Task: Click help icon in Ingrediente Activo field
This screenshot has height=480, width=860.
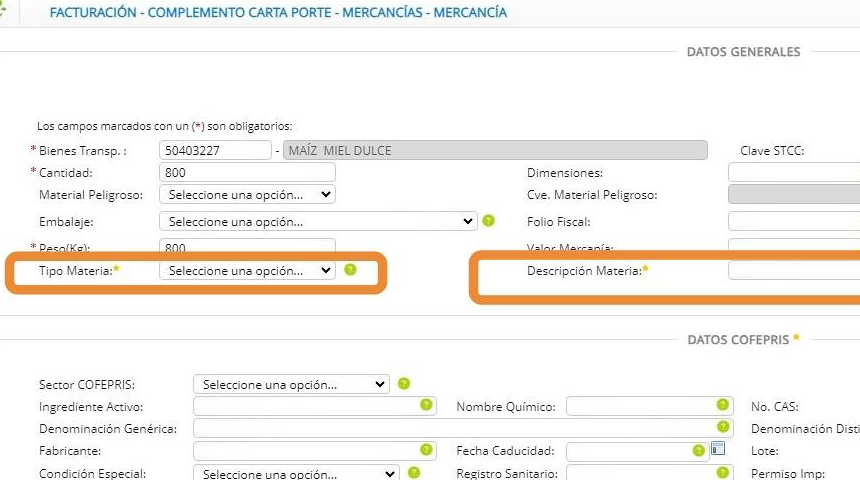Action: [426, 406]
